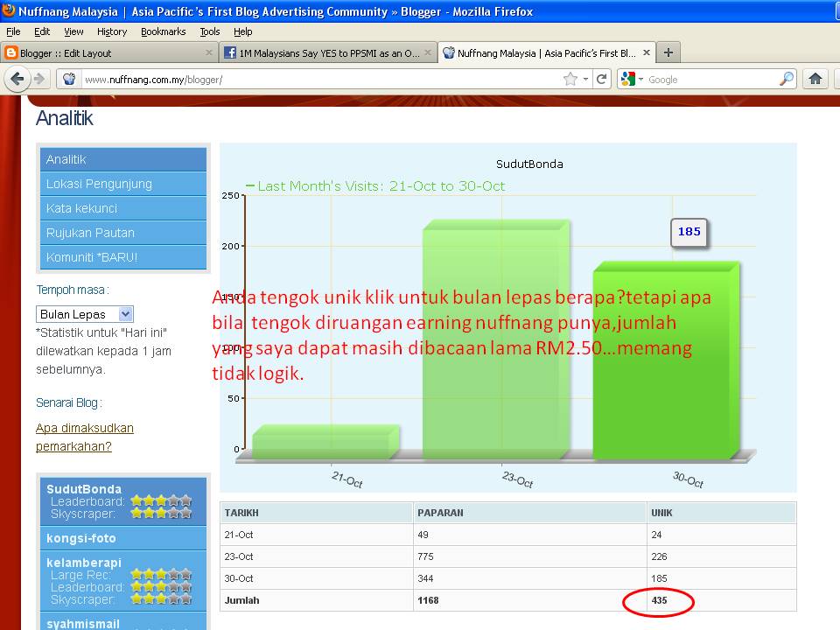
Task: Click the Last Month's Visits legend label
Action: 381,185
